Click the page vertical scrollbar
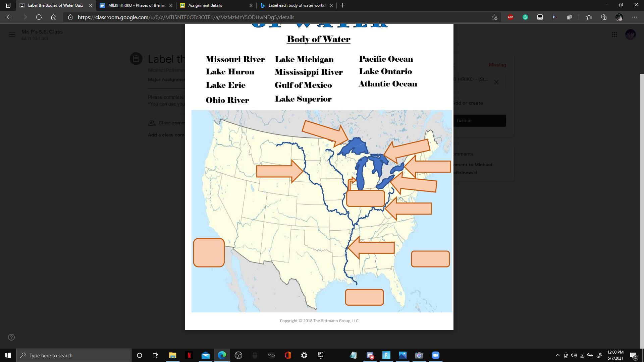The image size is (644, 362). pyautogui.click(x=642, y=201)
